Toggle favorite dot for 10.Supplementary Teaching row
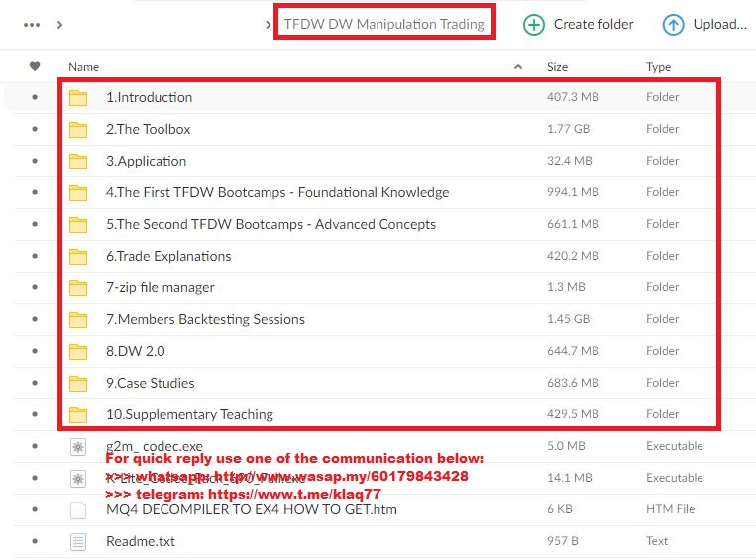Image resolution: width=756 pixels, height=560 pixels. (35, 414)
